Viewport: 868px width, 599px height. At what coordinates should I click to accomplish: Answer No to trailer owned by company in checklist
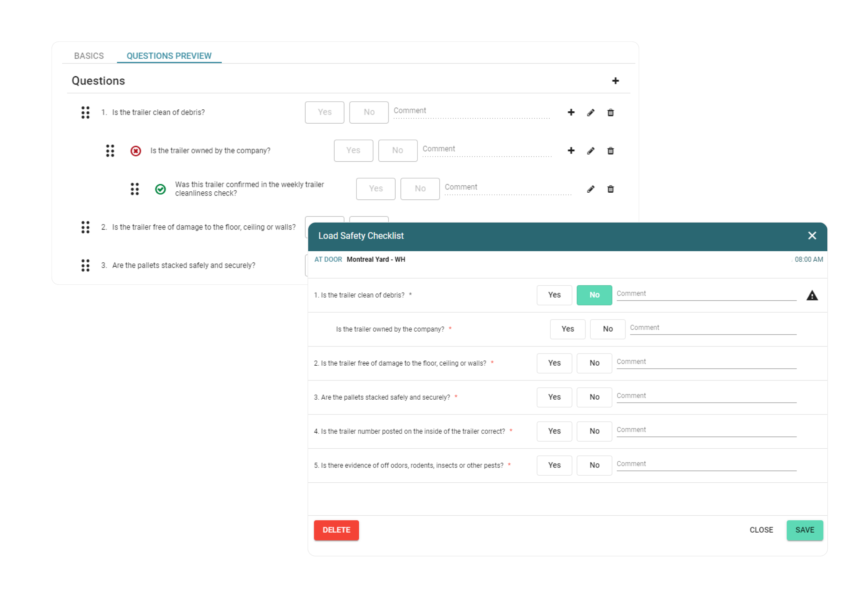[608, 329]
